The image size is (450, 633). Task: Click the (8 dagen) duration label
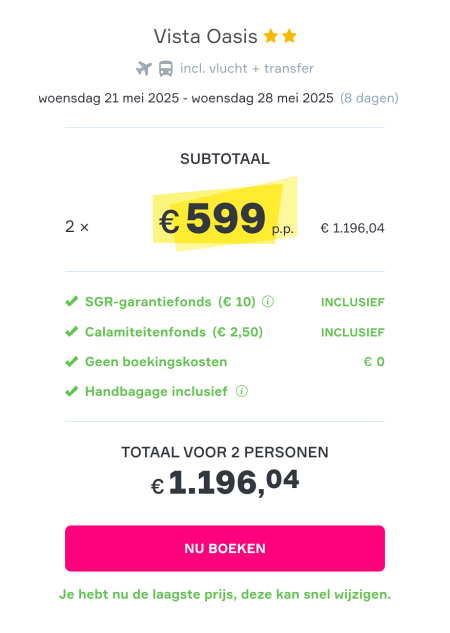369,98
